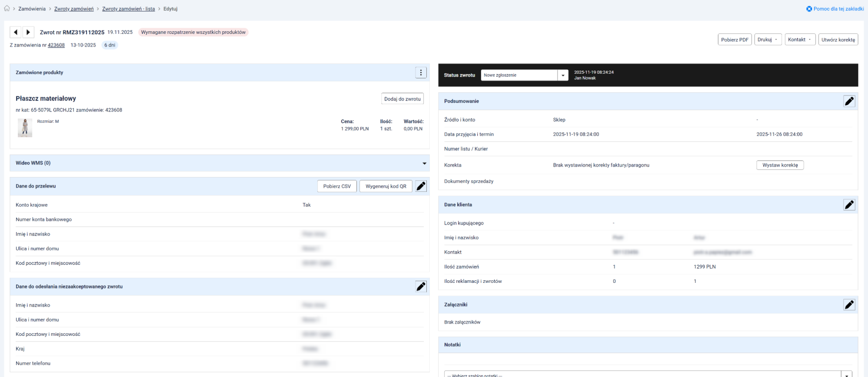Click Pobierz PDF button
Image resolution: width=868 pixels, height=377 pixels.
(734, 39)
